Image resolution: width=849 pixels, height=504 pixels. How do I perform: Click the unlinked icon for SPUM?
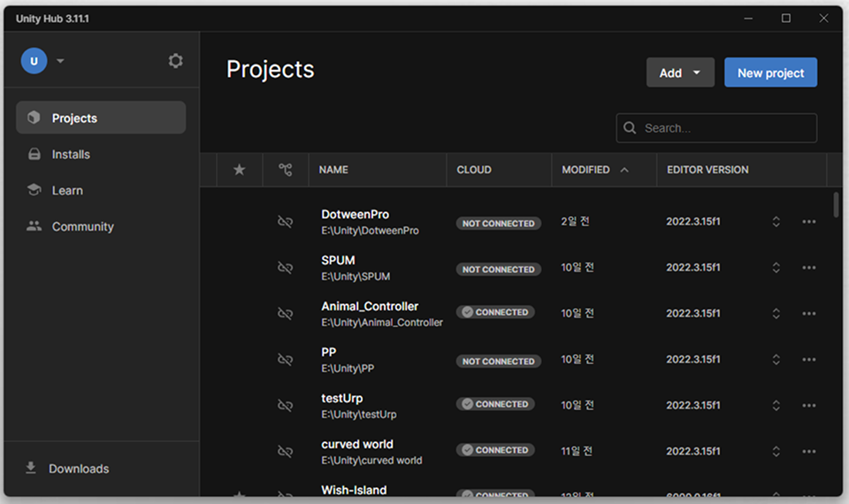click(x=286, y=267)
